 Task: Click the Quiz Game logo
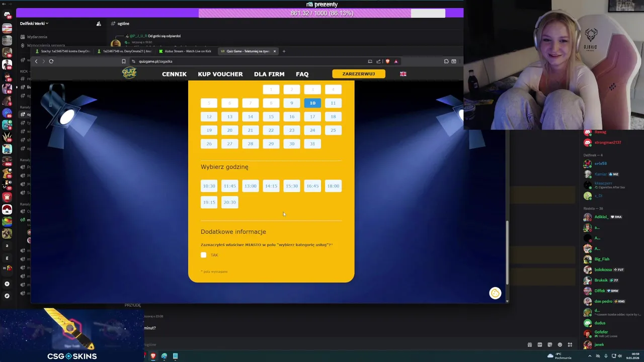click(x=129, y=73)
